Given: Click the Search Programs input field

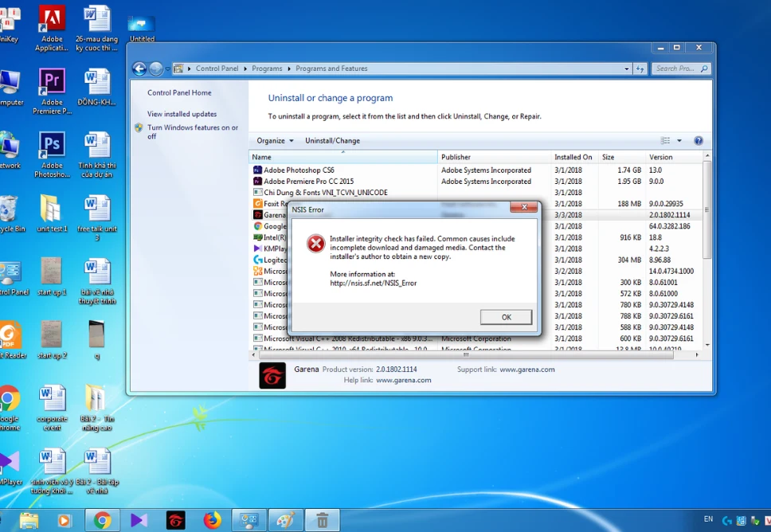Looking at the screenshot, I should 677,68.
